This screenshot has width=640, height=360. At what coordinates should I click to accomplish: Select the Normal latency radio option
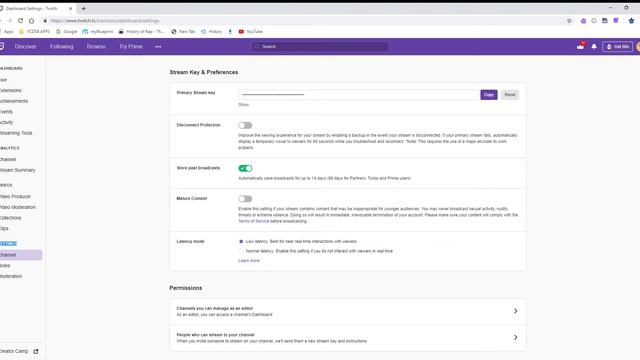[241, 251]
